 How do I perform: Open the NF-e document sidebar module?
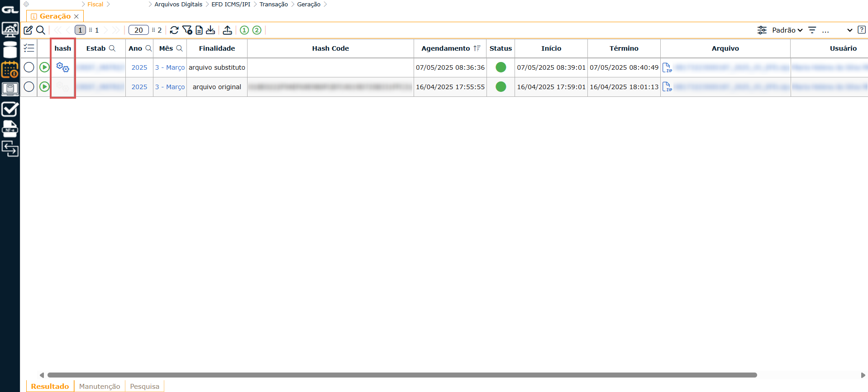[10, 129]
